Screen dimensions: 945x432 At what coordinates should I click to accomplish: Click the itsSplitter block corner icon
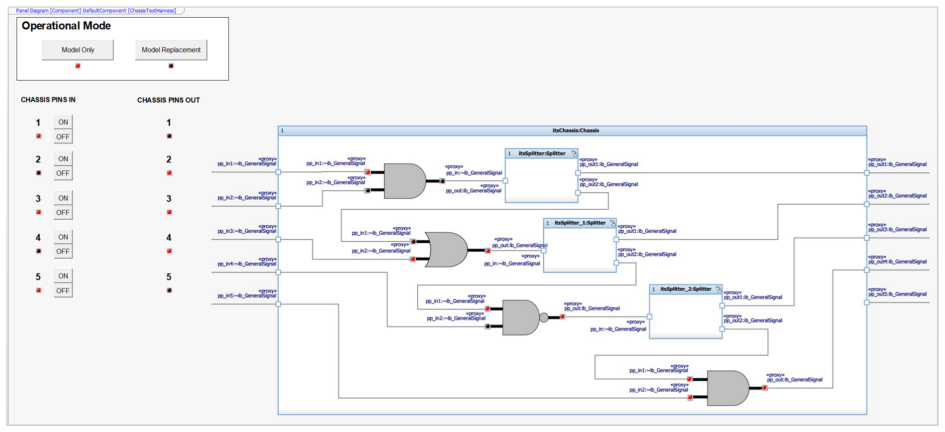[x=574, y=154]
